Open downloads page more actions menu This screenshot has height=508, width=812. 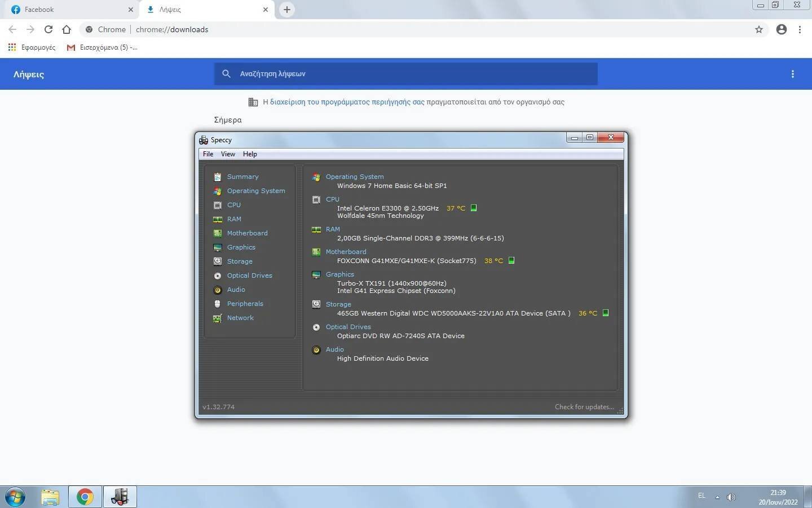(793, 74)
